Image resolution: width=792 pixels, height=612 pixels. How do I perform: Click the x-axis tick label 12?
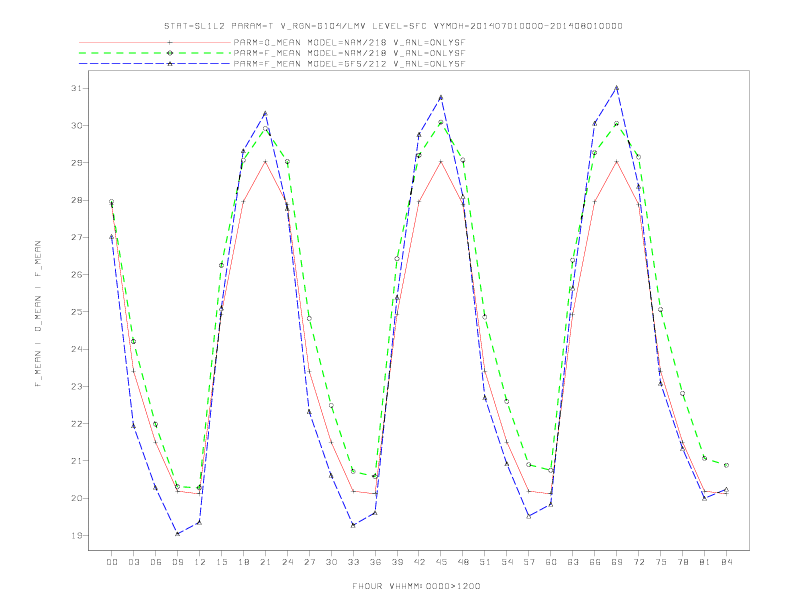(x=200, y=562)
